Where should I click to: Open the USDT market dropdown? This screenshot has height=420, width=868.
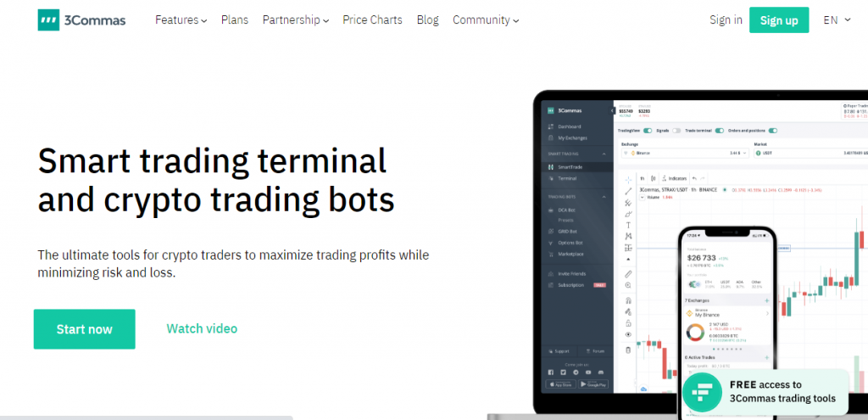pos(811,153)
